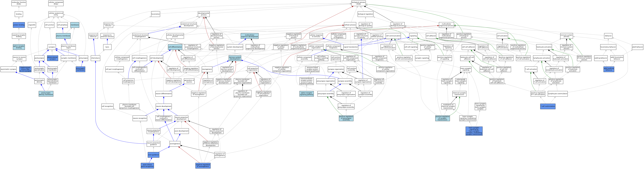Select the 'signaling receptor binding' node
Image resolution: width=644 pixels, height=169 pixels.
coord(19,36)
